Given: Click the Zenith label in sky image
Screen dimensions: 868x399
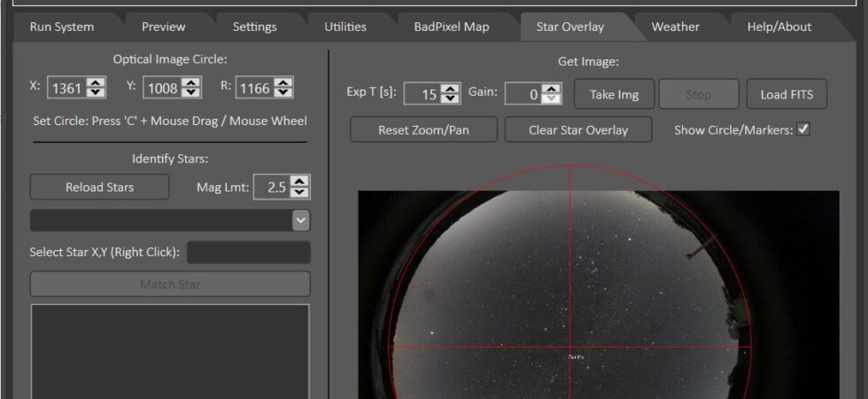Looking at the screenshot, I should coord(576,356).
